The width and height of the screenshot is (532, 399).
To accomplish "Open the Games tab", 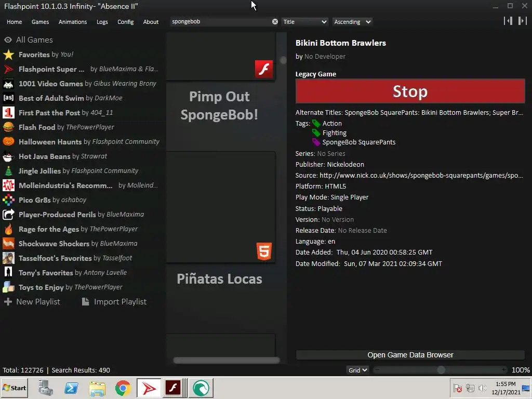I will [x=40, y=22].
